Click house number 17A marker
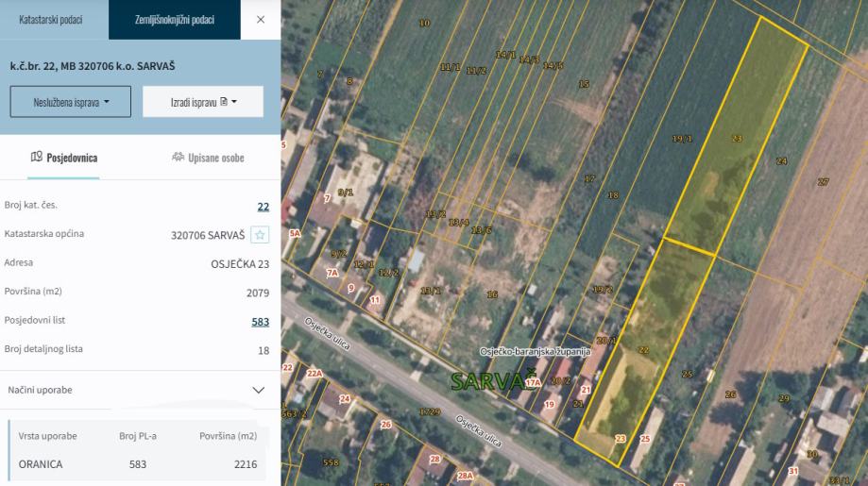Image resolution: width=868 pixels, height=486 pixels. (x=533, y=382)
